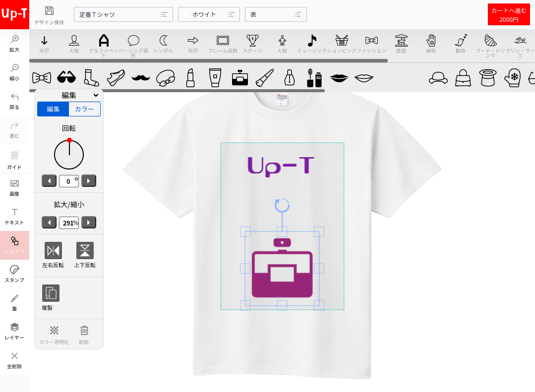This screenshot has height=392, width=535.
Task: Open the 表 (front/back) side dropdown
Action: pos(276,14)
